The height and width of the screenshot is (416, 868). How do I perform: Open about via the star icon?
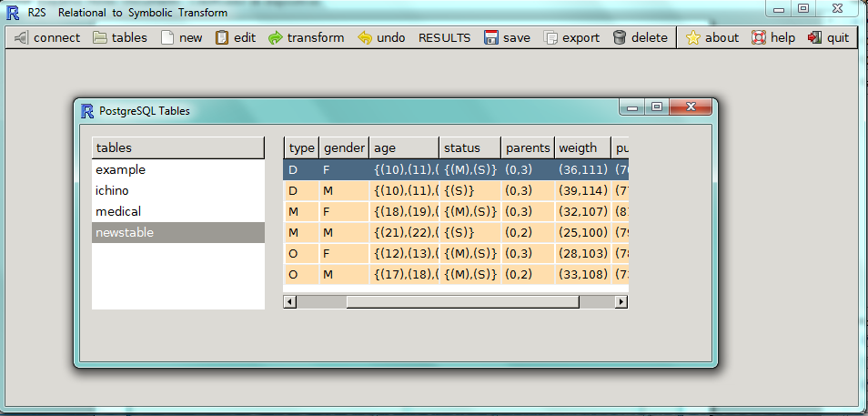tap(693, 38)
